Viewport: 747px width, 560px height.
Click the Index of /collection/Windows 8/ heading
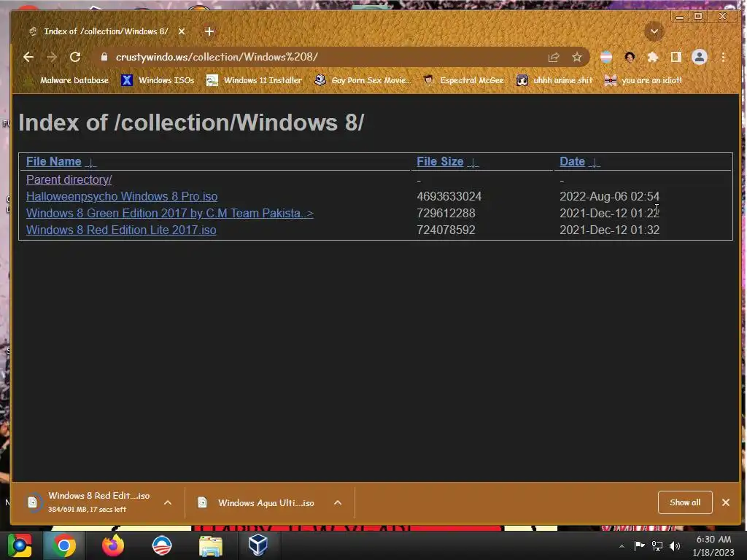pos(191,122)
